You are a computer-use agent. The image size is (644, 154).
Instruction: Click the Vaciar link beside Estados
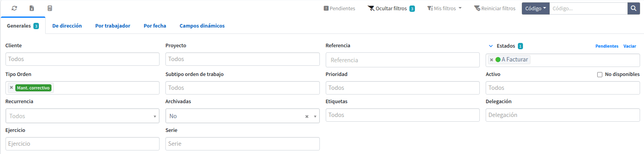pos(629,46)
